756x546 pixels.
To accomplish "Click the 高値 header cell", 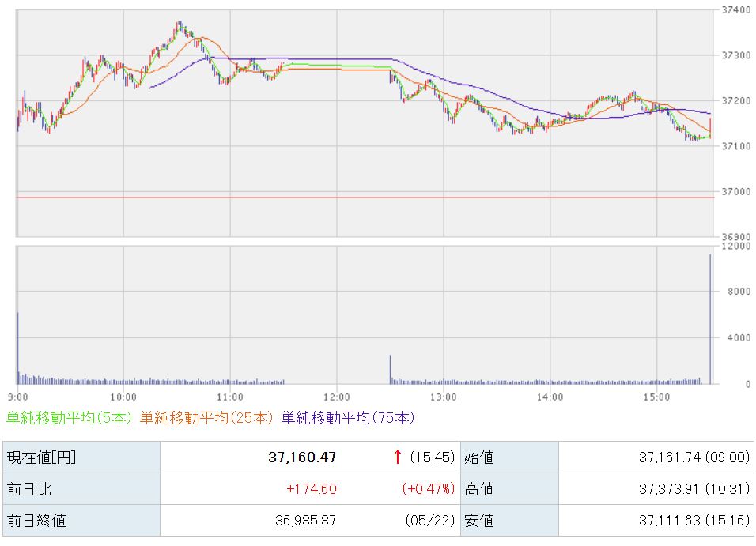I will 509,488.
